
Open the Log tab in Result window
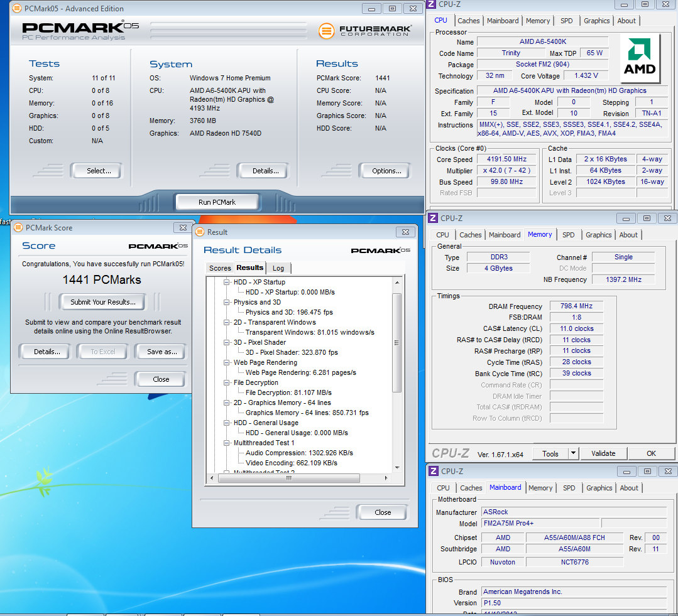coord(278,268)
